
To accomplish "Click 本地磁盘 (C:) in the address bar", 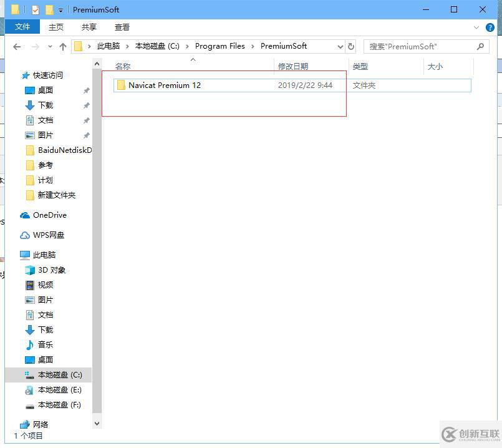I will (157, 46).
